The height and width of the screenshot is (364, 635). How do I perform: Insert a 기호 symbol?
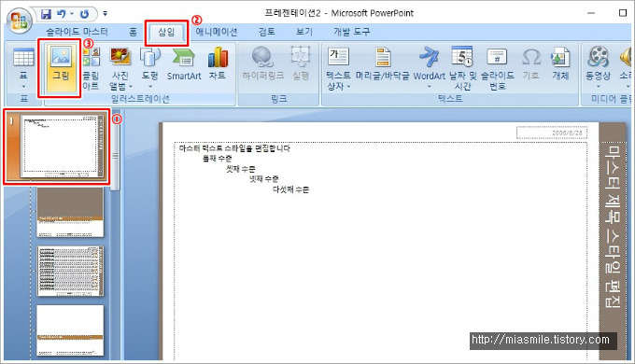click(531, 64)
